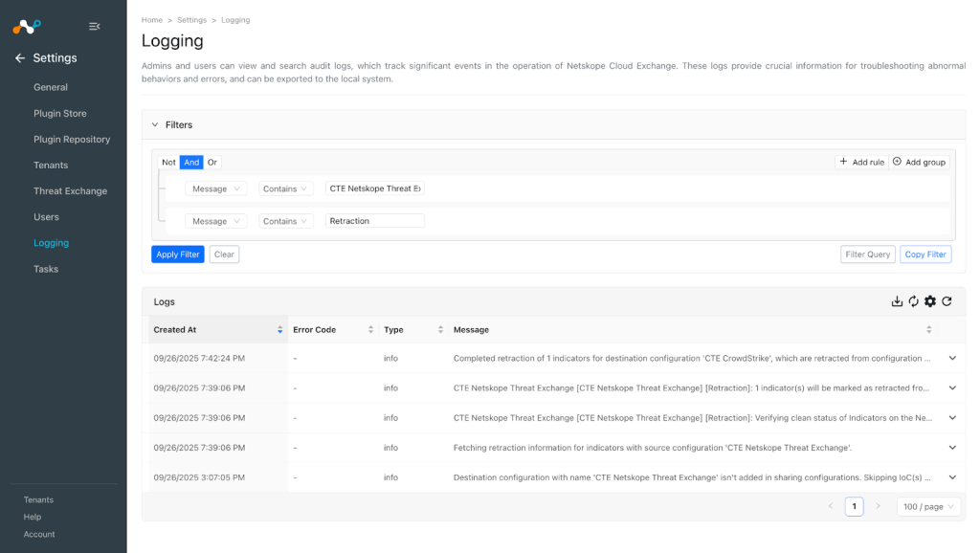This screenshot has width=980, height=553.
Task: Edit the 'CTE Netskope Threat Ex' filter value
Action: (x=375, y=188)
